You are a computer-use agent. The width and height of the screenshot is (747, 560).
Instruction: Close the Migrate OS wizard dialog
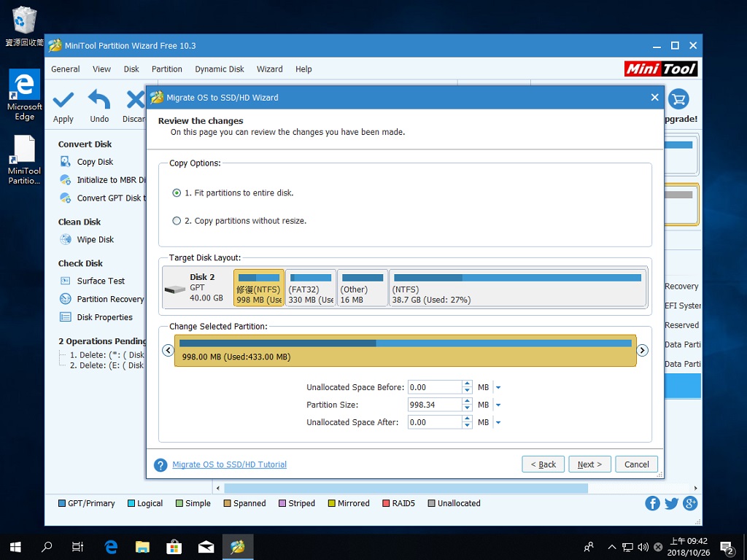coord(655,98)
